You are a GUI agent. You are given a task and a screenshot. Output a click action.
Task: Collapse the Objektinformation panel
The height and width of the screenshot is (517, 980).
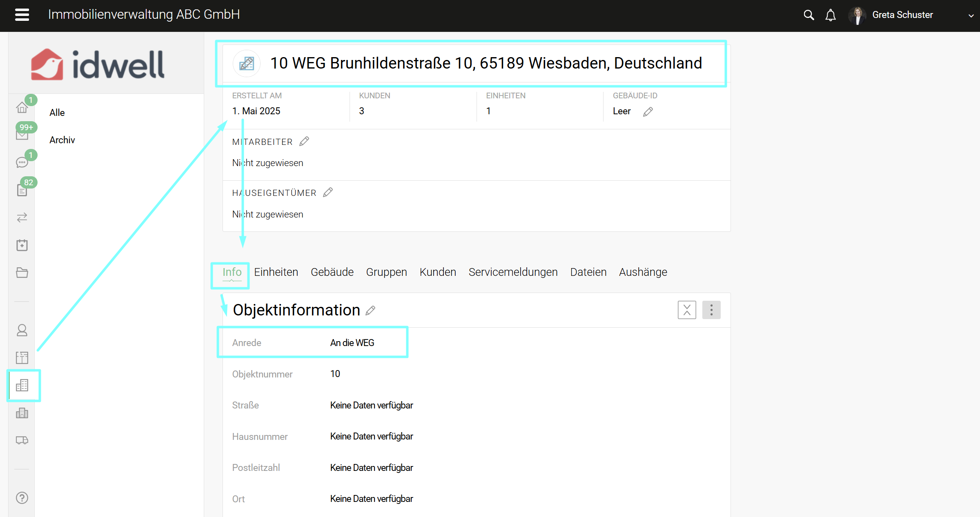pos(687,310)
